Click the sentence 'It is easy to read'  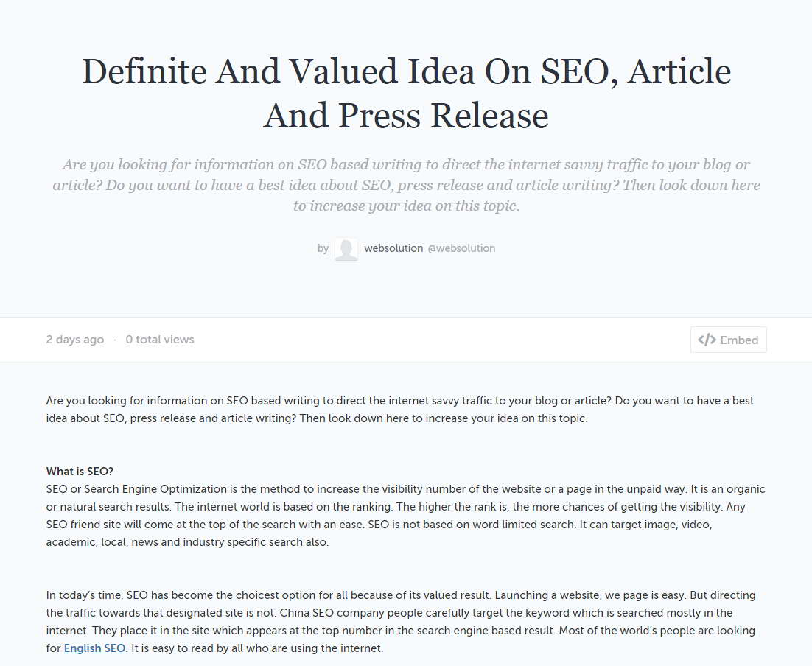tap(257, 648)
